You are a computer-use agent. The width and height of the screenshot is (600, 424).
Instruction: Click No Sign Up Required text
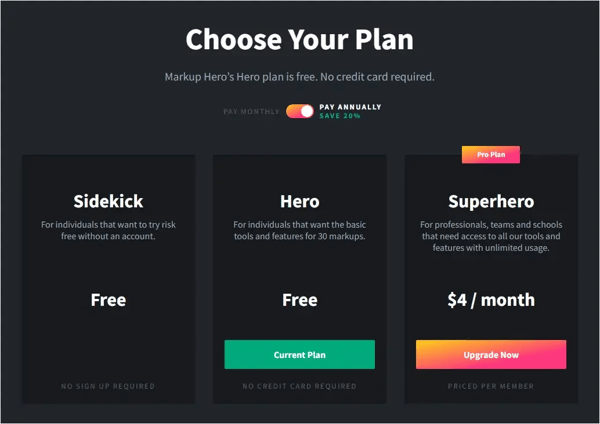click(108, 386)
